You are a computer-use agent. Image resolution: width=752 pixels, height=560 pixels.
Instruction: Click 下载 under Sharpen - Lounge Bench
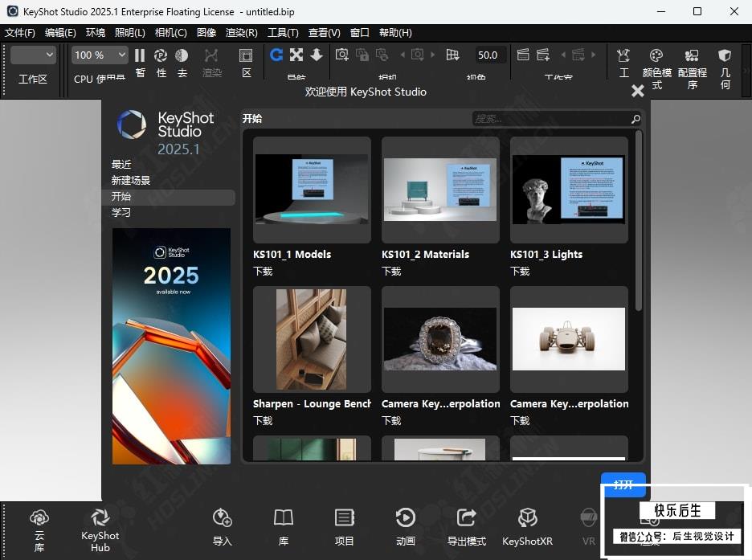coord(263,421)
